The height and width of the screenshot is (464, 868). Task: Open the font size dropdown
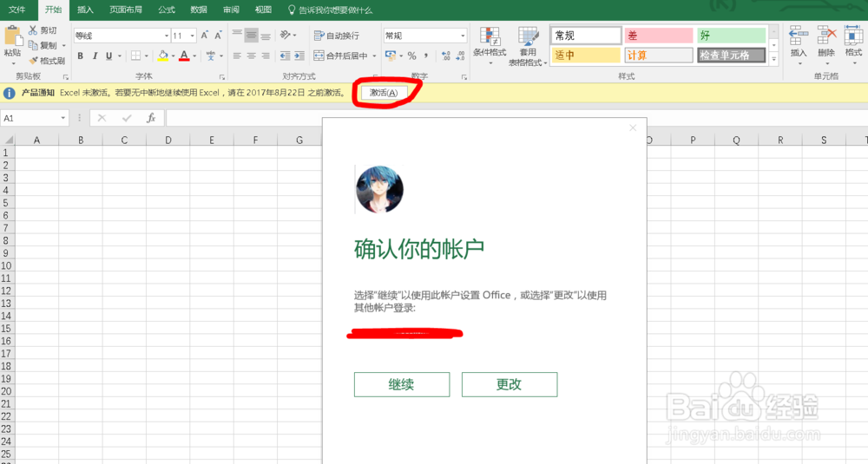click(192, 36)
